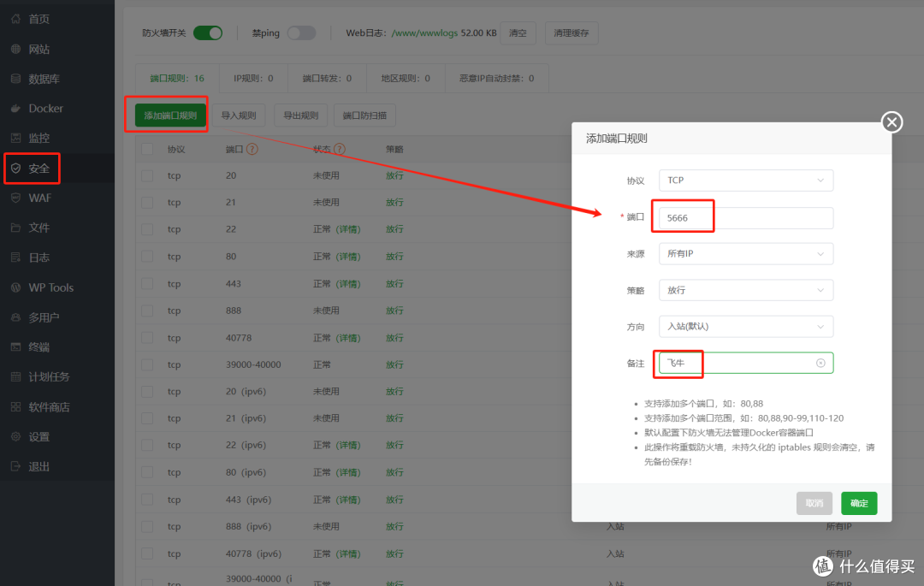Switch to IP规则: 0 tab
Screen dimensions: 924x586
point(253,79)
